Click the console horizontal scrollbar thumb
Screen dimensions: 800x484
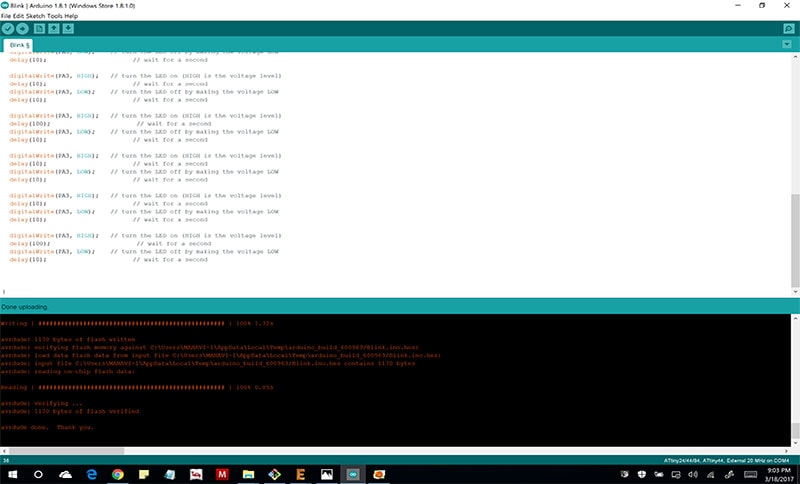point(66,451)
